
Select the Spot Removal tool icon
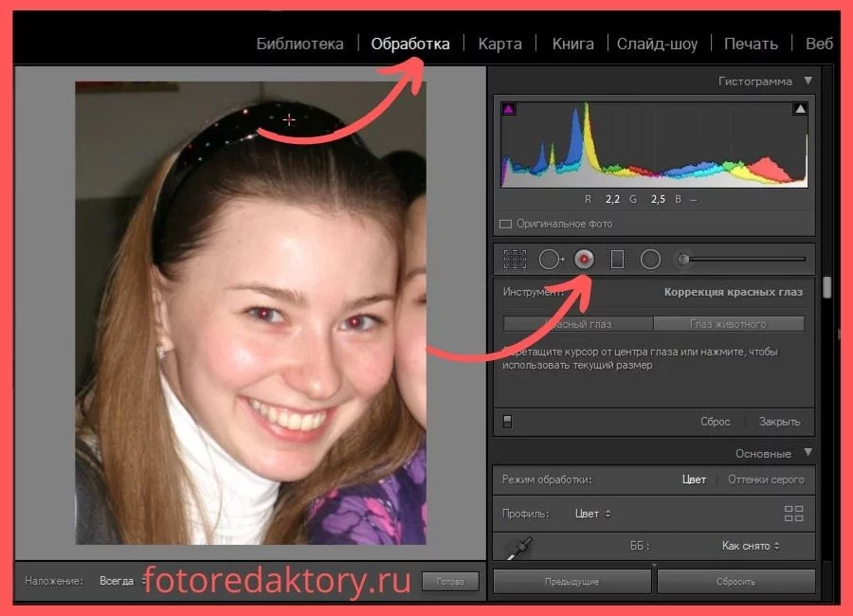[550, 259]
